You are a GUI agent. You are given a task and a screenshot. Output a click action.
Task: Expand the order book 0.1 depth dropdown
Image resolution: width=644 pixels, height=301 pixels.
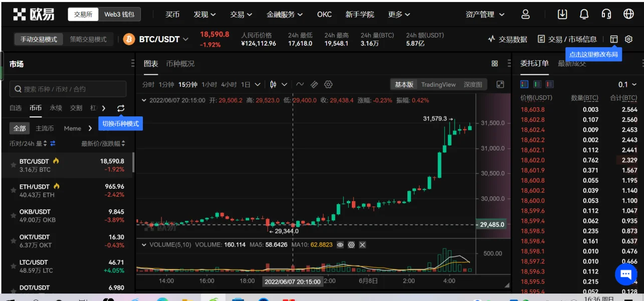coord(627,84)
